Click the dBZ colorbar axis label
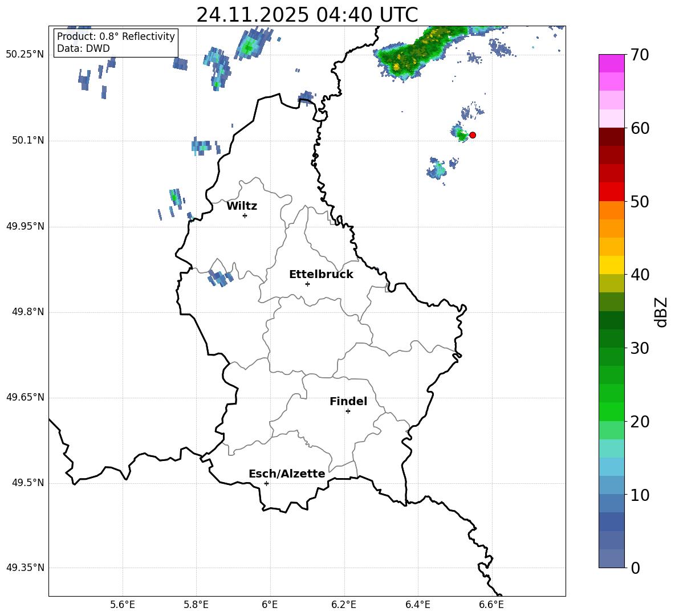675x616 pixels. pyautogui.click(x=661, y=312)
